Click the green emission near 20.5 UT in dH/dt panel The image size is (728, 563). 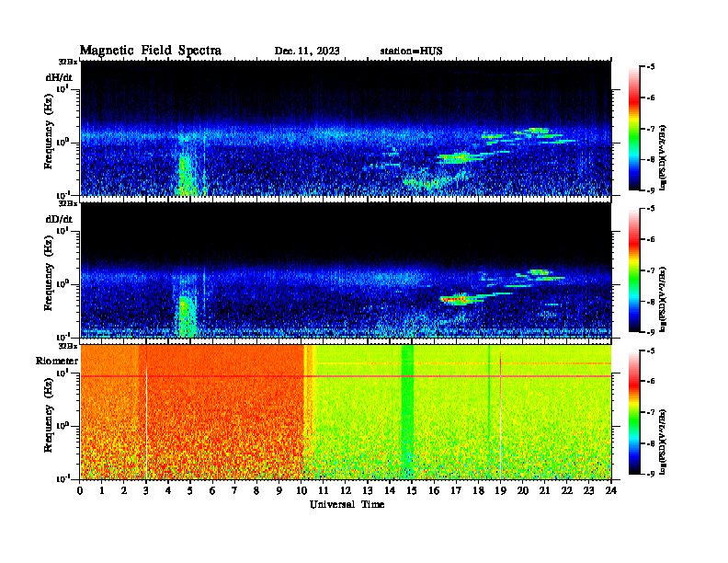(x=539, y=131)
